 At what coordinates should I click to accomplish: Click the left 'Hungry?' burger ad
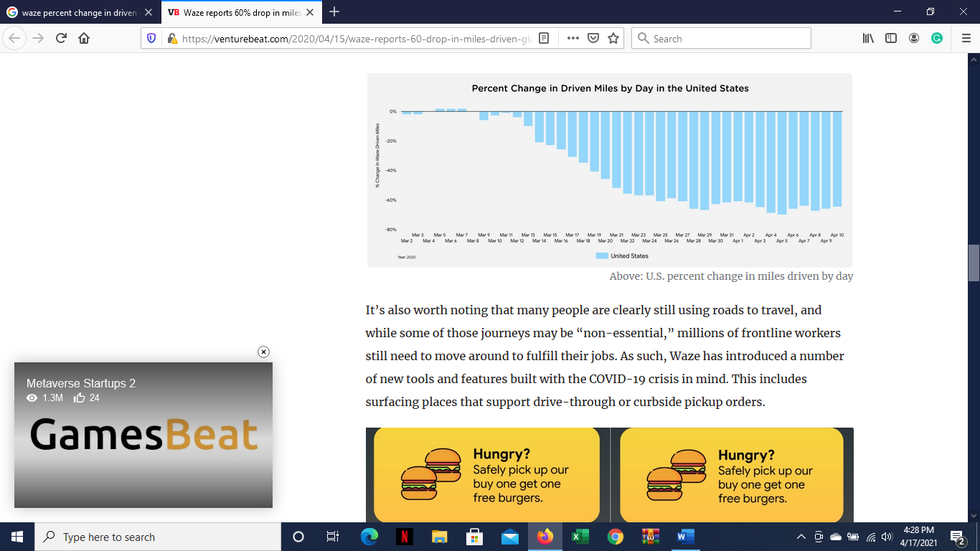coord(486,475)
